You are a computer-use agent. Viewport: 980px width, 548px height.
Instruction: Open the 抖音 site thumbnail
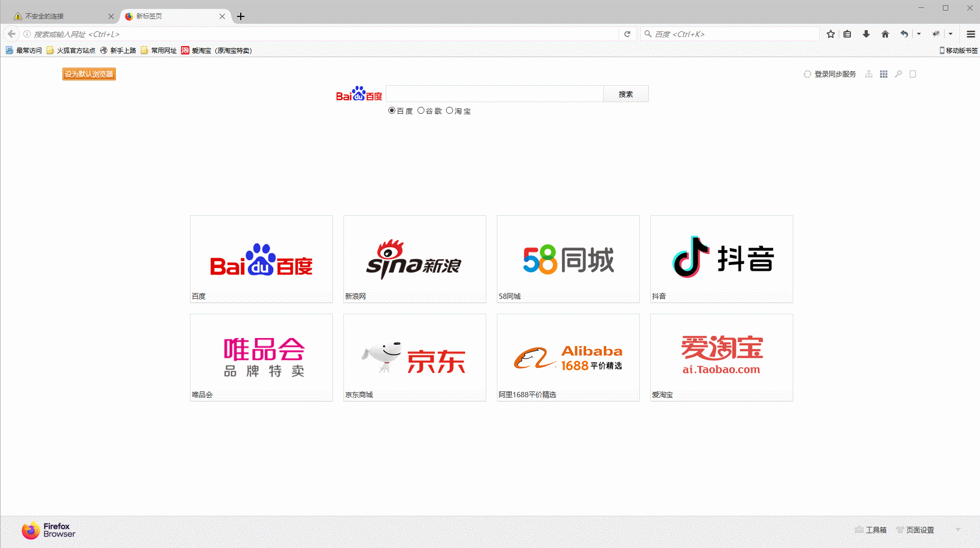click(722, 259)
